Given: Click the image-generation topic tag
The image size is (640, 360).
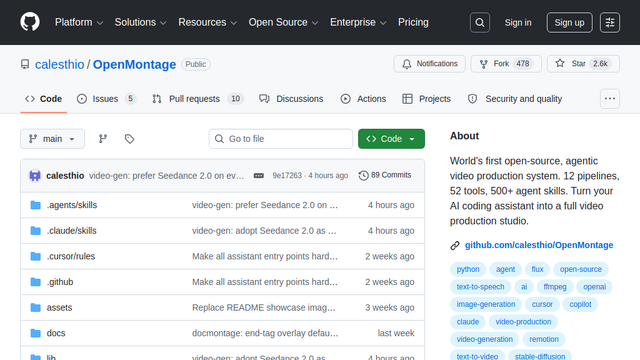Looking at the screenshot, I should point(486,304).
